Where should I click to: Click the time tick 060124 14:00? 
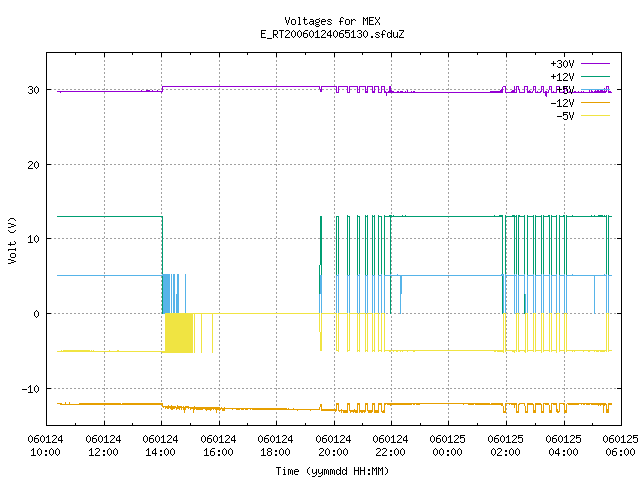click(160, 446)
